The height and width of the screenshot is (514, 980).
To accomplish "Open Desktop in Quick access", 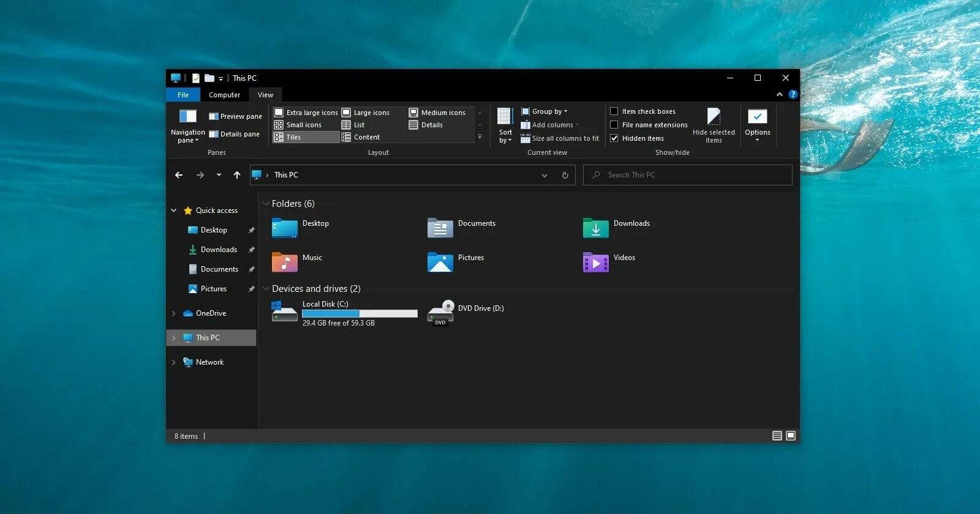I will [x=214, y=230].
